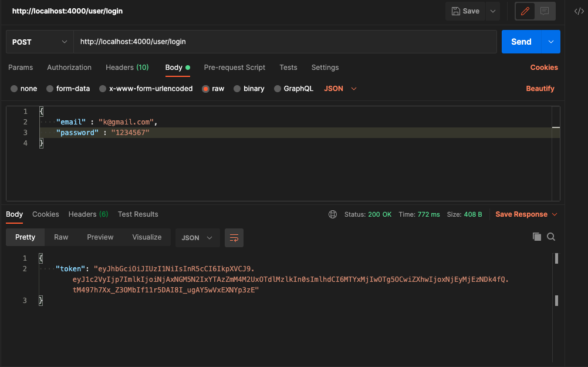The height and width of the screenshot is (367, 588).
Task: Expand the Send button arrow menu
Action: click(551, 42)
